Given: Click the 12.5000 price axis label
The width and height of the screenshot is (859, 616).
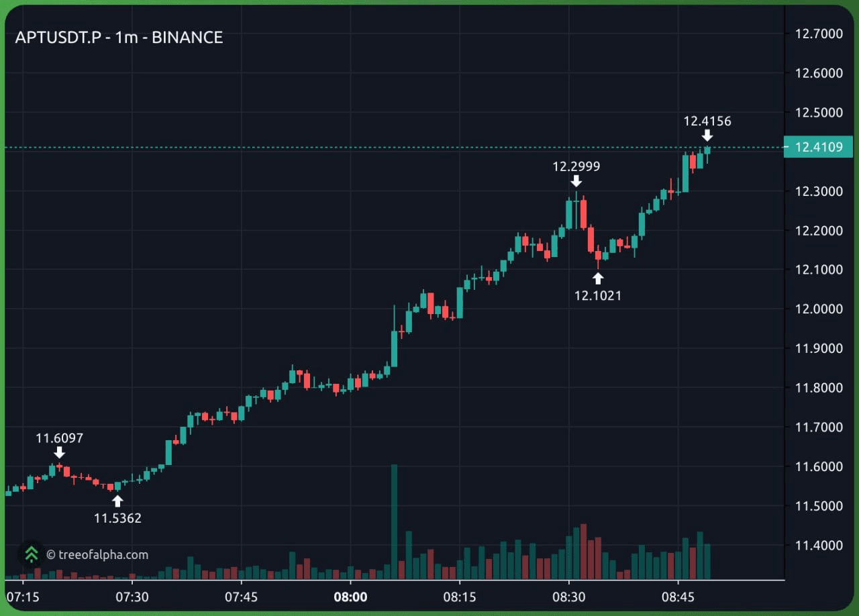Looking at the screenshot, I should (x=818, y=112).
